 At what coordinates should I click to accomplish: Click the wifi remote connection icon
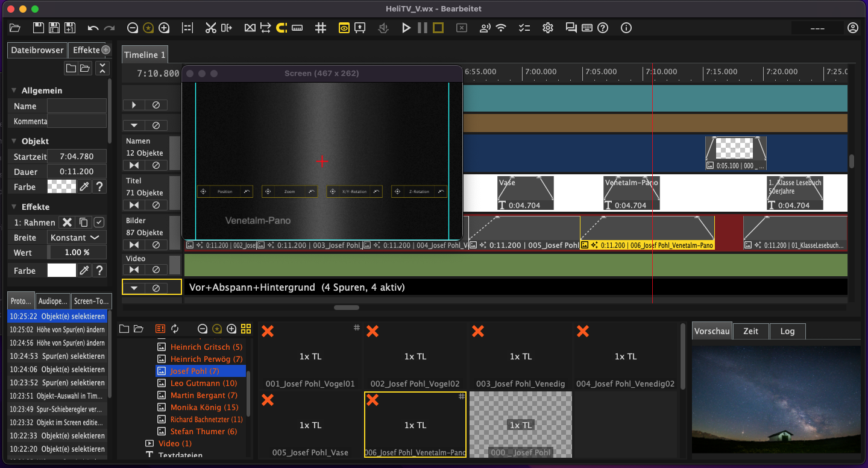pos(501,28)
